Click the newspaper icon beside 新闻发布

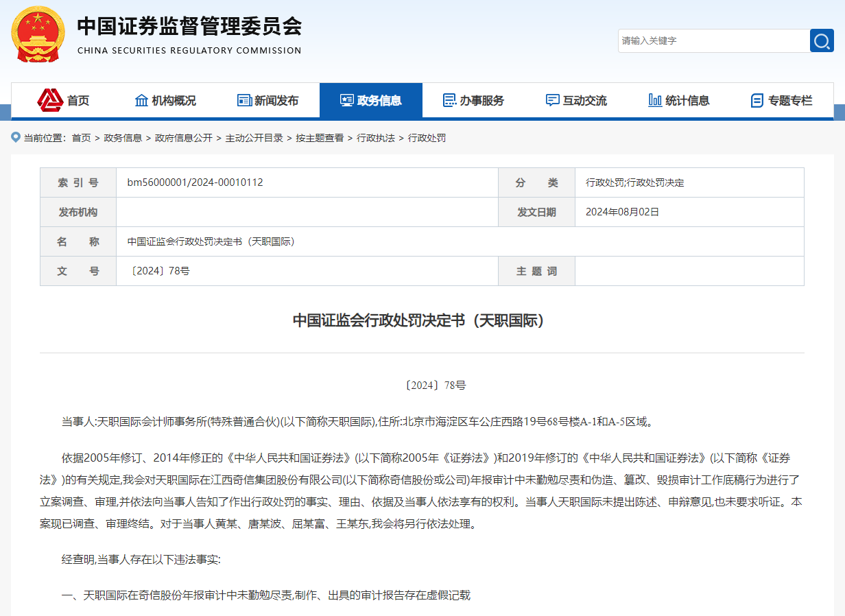[x=244, y=100]
